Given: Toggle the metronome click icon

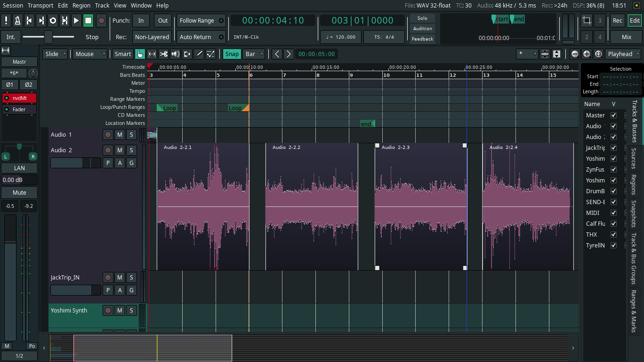Looking at the screenshot, I should point(17,21).
